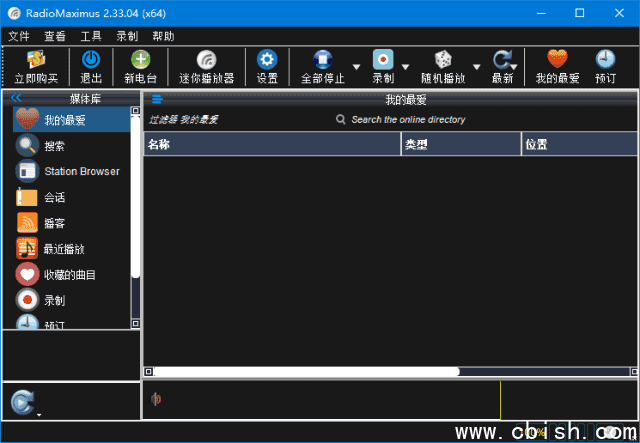Collapse the media library with double chevron
The height and width of the screenshot is (443, 640).
point(16,98)
